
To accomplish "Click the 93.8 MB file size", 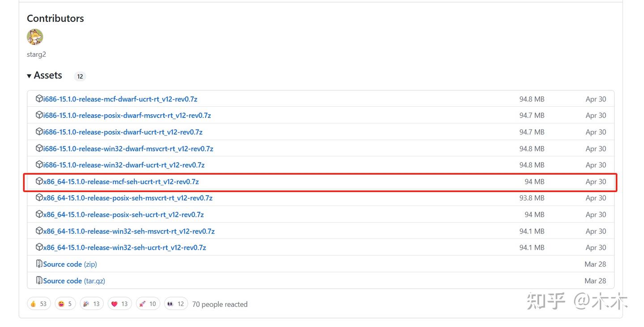I will coord(532,198).
